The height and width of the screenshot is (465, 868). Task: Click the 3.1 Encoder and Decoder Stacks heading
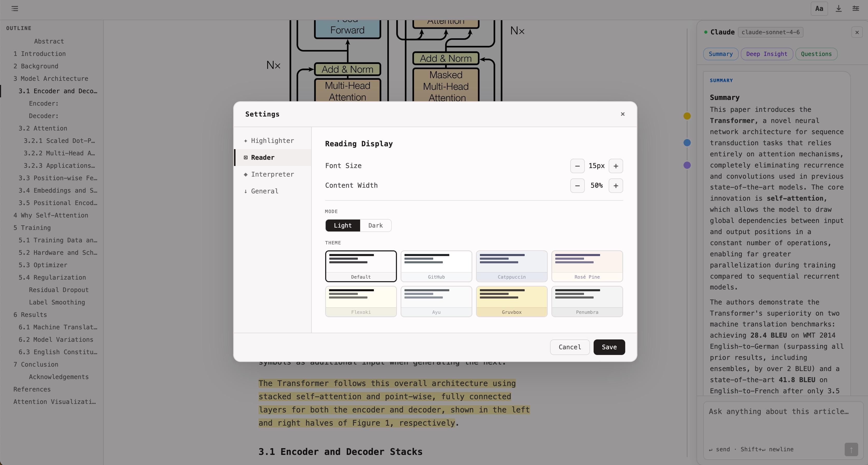tap(340, 452)
